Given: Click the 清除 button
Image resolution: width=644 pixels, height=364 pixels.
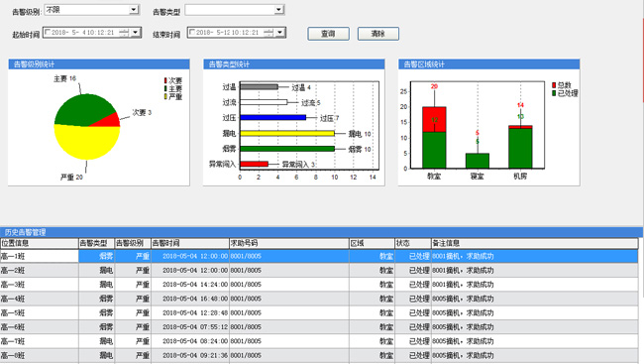Looking at the screenshot, I should [x=377, y=34].
